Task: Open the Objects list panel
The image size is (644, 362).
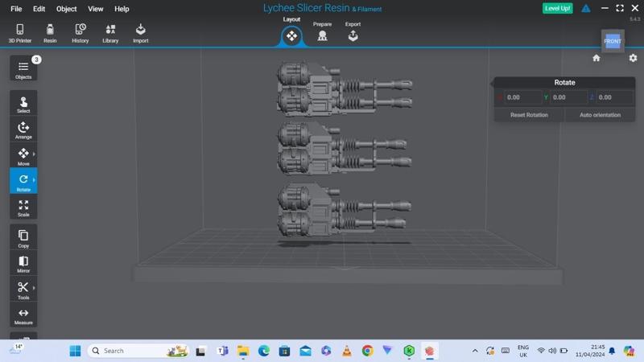Action: (23, 69)
